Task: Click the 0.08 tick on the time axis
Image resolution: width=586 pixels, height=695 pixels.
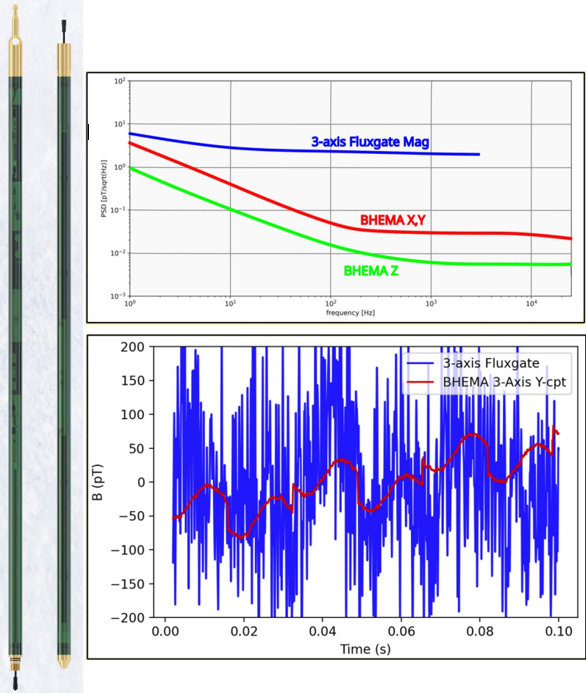Action: click(x=480, y=631)
